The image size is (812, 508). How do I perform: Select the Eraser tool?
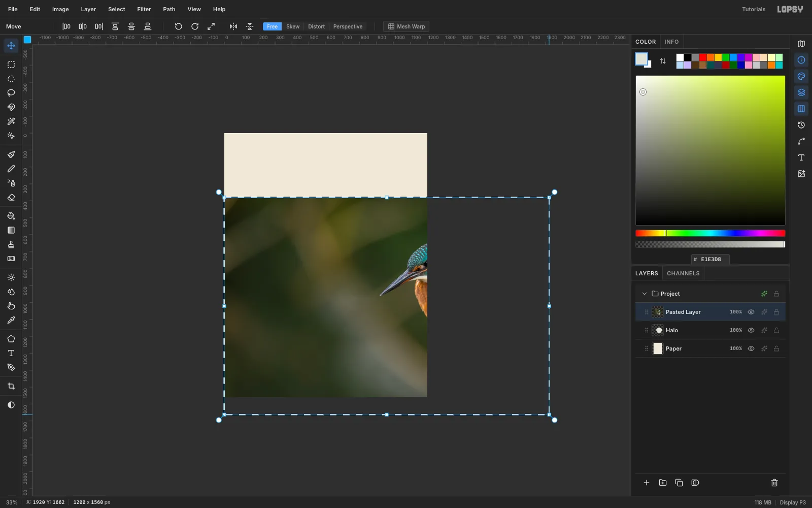pyautogui.click(x=11, y=197)
